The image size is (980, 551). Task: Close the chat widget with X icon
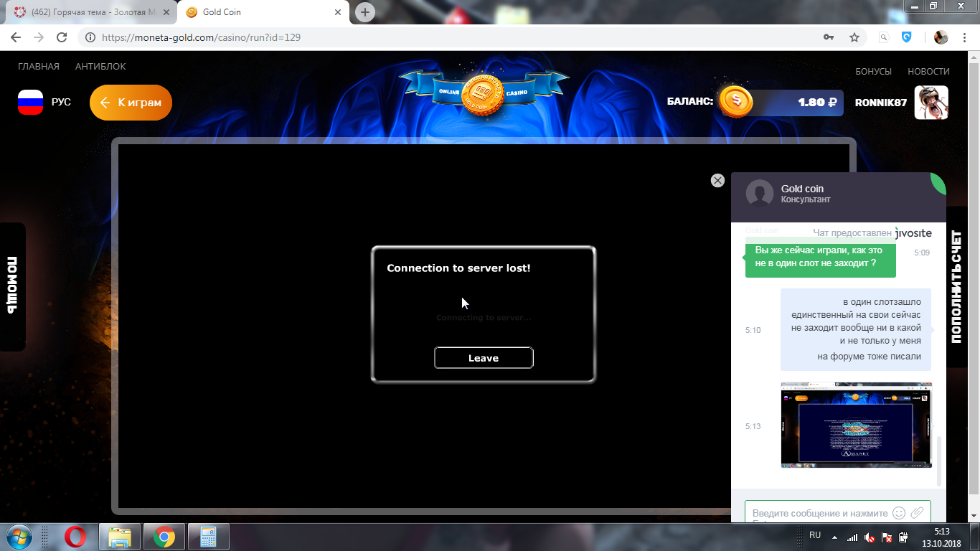point(717,181)
